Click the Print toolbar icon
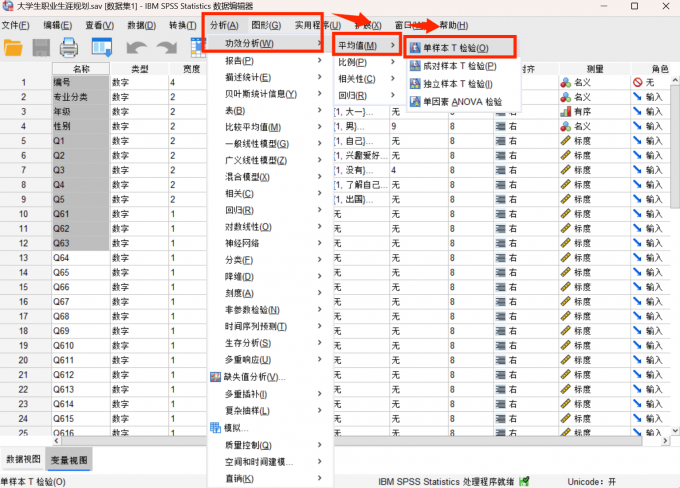The width and height of the screenshot is (680, 488). (x=69, y=47)
